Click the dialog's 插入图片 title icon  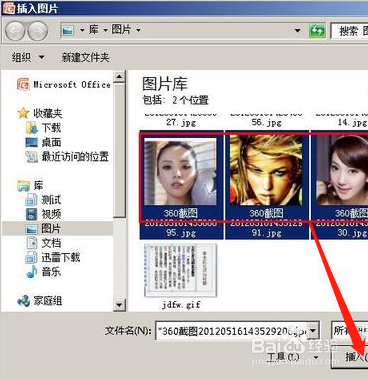coord(8,8)
